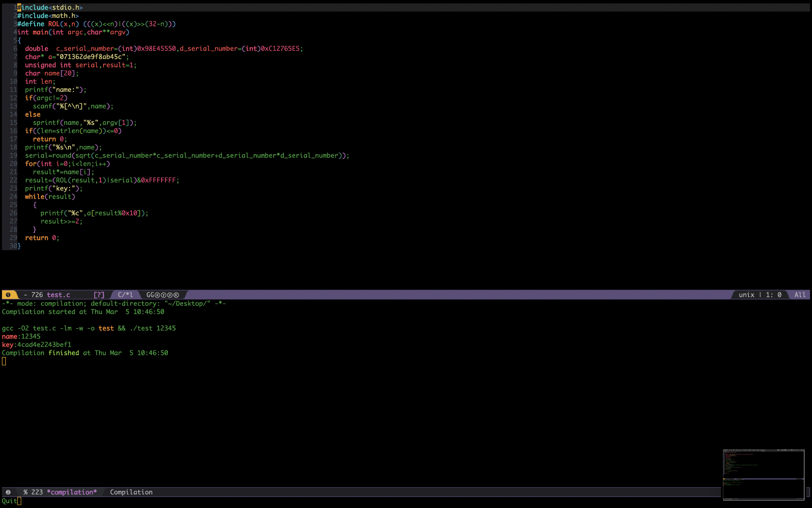This screenshot has height=508, width=812.
Task: Click the C/*l major mode indicator
Action: 125,295
